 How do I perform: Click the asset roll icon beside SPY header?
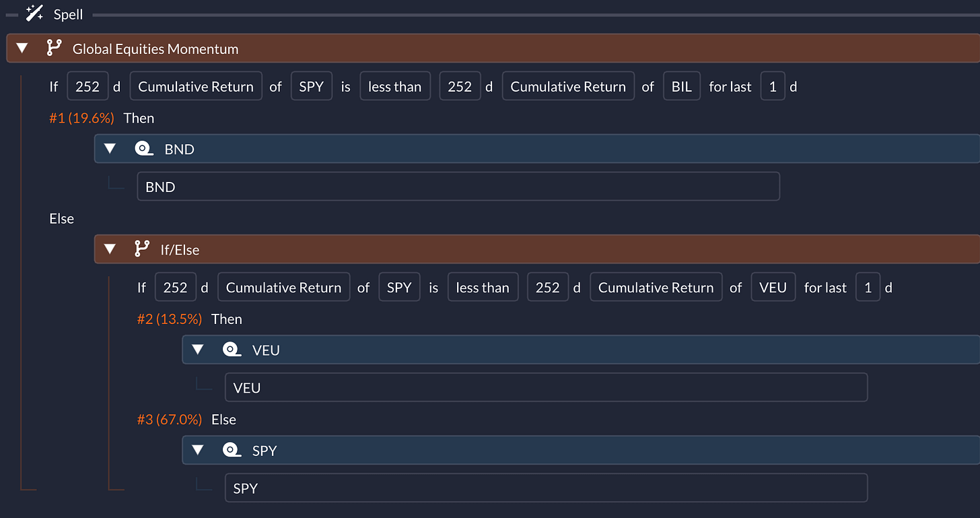pyautogui.click(x=232, y=450)
